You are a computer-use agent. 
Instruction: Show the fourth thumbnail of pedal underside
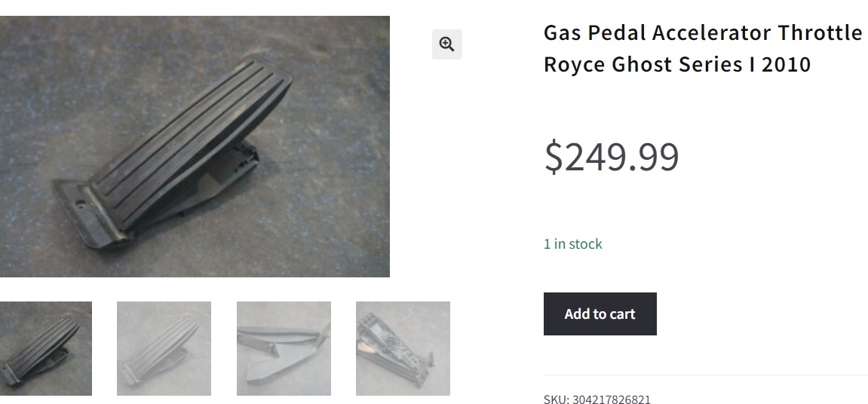(x=403, y=348)
